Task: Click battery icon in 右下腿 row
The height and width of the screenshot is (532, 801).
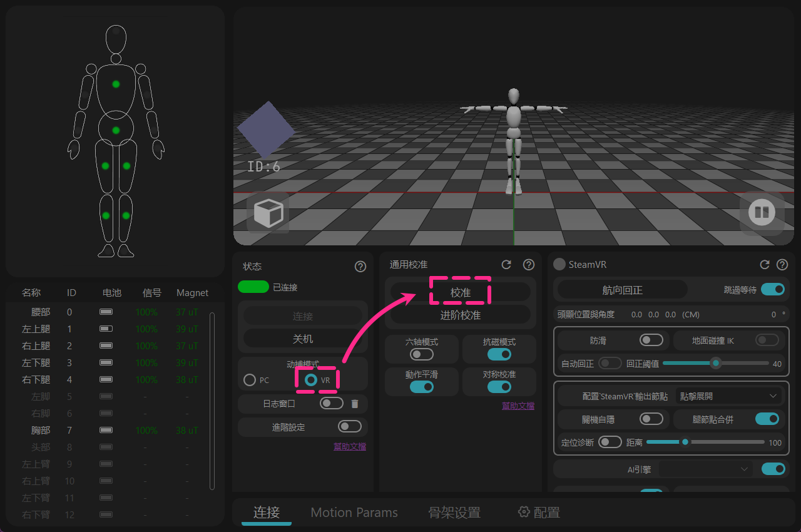Action: pyautogui.click(x=106, y=379)
